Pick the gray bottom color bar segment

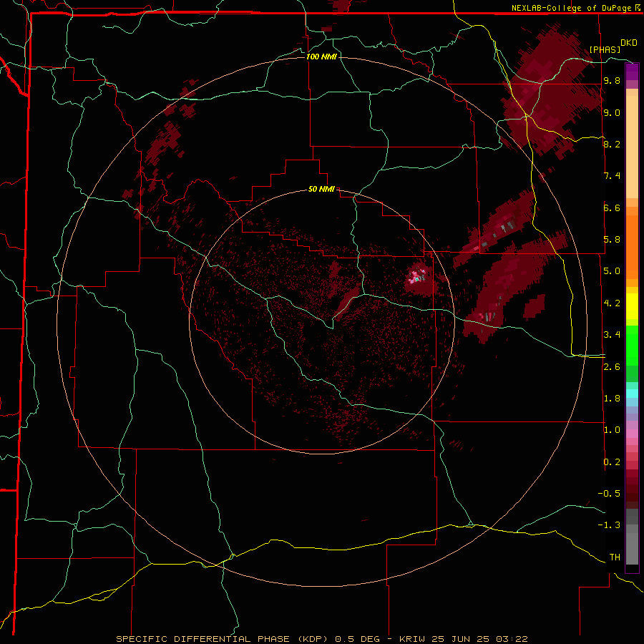pyautogui.click(x=632, y=545)
